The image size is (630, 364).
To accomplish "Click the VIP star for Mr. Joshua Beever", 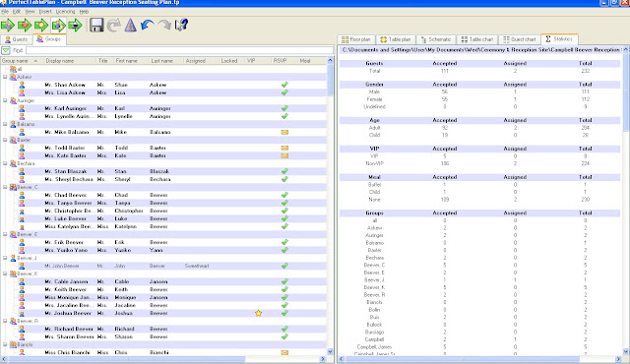I will coord(258,313).
